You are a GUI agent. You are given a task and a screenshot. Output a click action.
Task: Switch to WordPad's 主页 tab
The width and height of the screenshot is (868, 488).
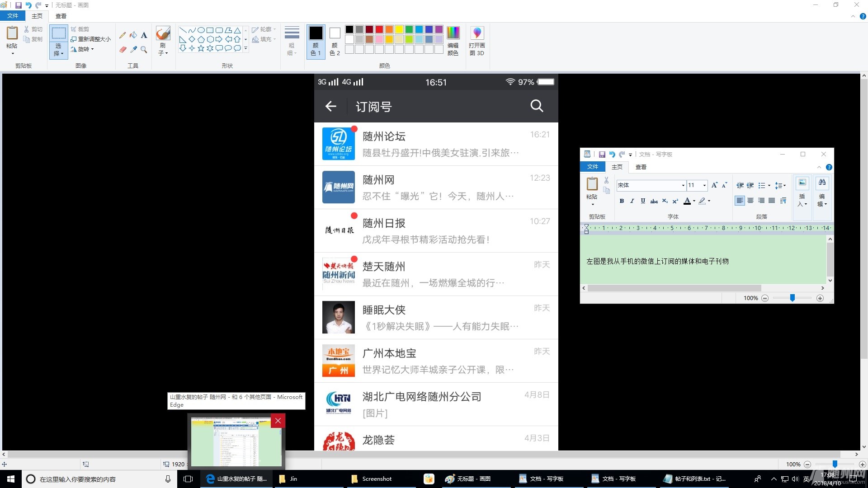coord(617,167)
